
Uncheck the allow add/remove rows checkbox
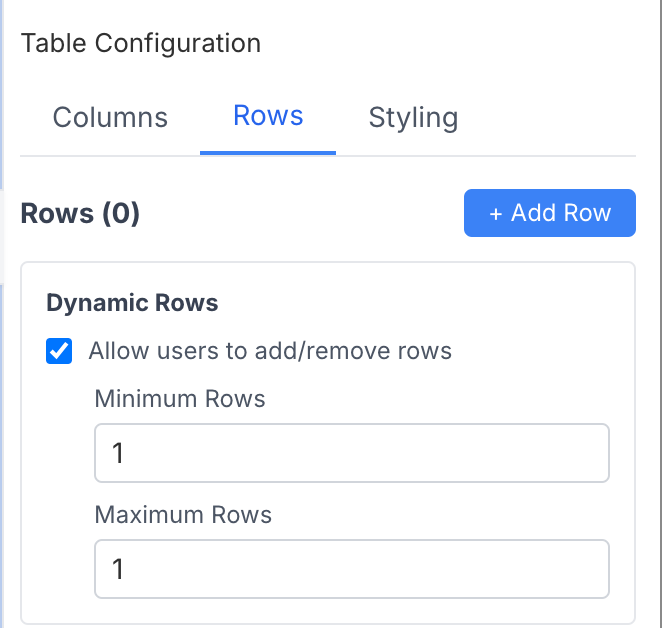60,351
